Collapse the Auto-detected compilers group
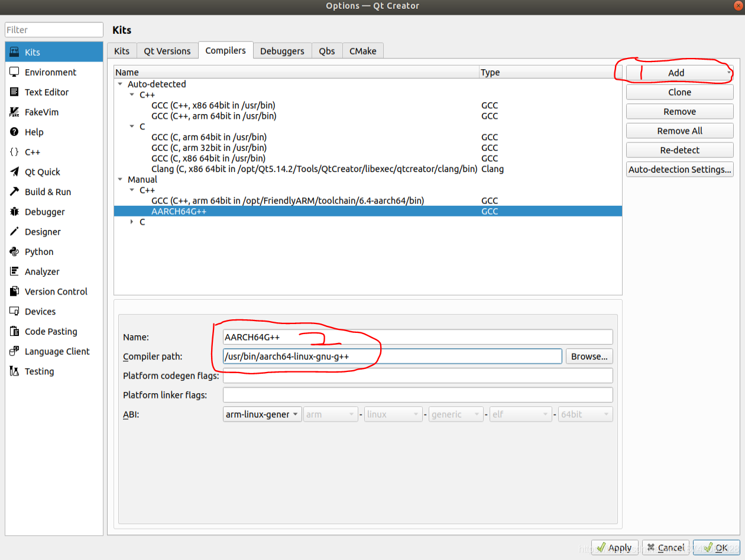This screenshot has width=745, height=560. tap(121, 84)
